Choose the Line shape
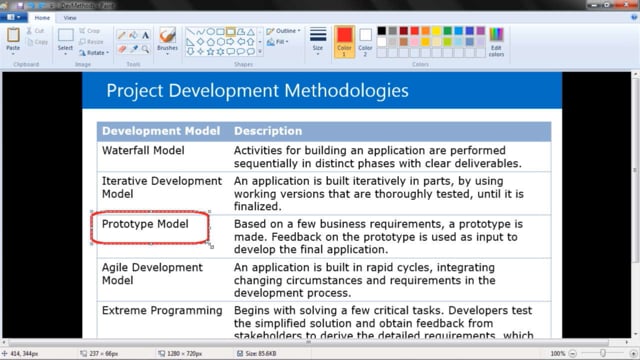 point(190,31)
